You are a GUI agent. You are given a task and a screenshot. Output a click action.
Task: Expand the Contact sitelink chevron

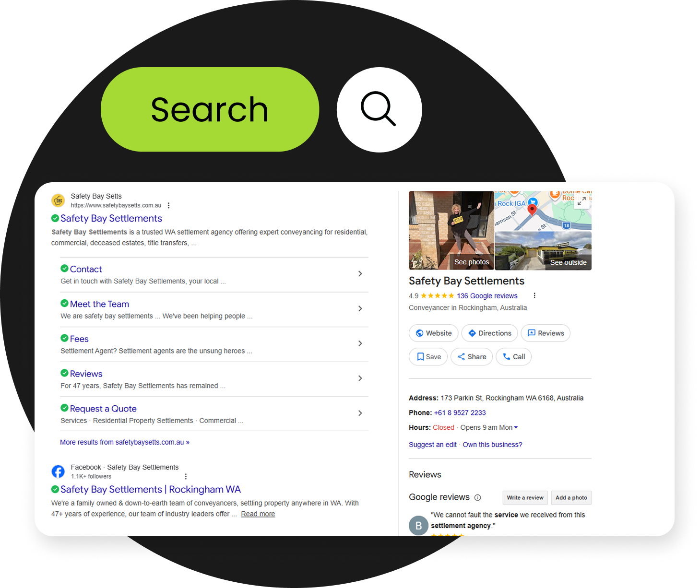pos(360,274)
